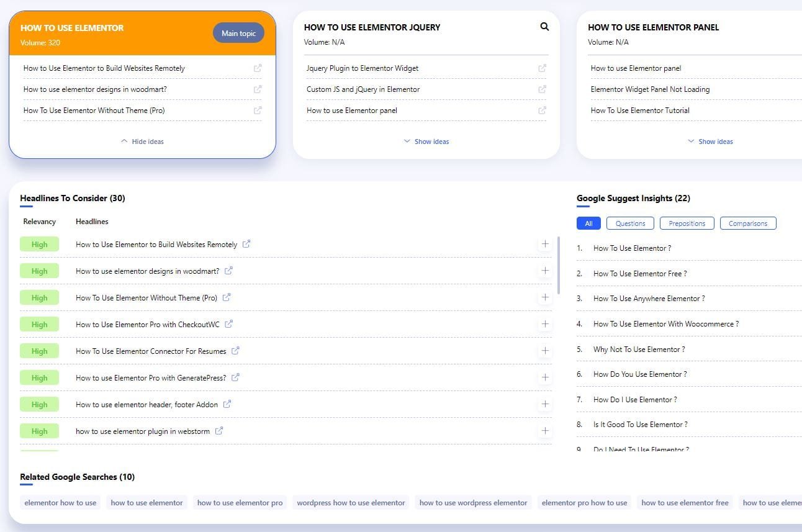Expand 'Show ideas' under Elementor jQuery card
802x532 pixels.
tap(426, 142)
